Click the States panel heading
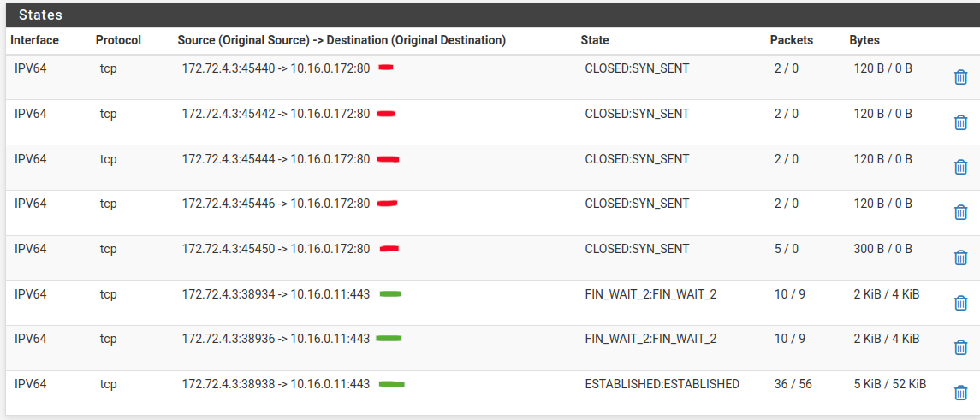Screen dimensions: 980x420 click(40, 15)
